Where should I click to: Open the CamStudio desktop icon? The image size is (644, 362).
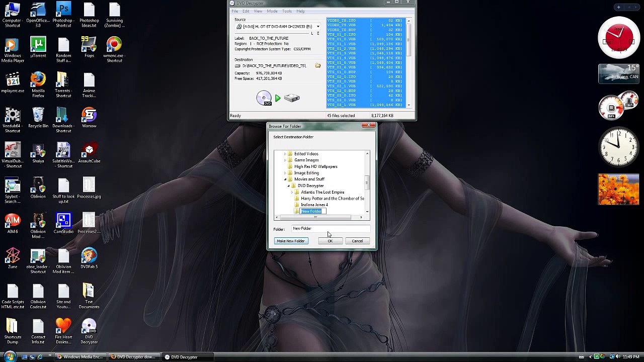click(63, 224)
